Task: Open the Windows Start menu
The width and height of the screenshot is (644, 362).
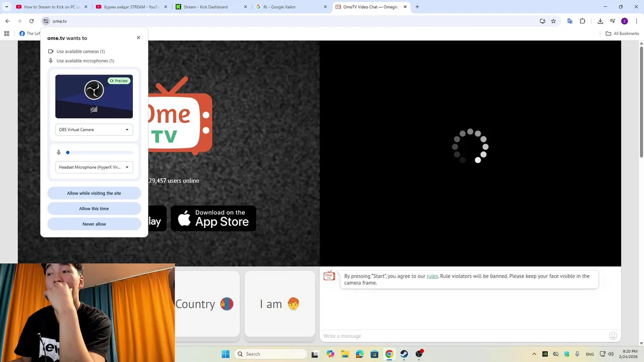Action: (225, 354)
